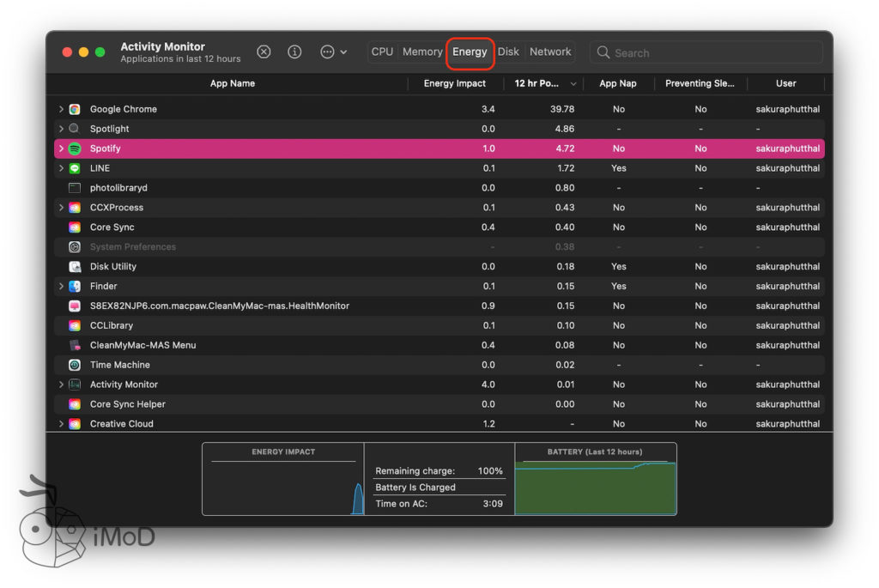Viewport: 879px width, 588px height.
Task: Sort by Energy Impact column header
Action: (x=454, y=83)
